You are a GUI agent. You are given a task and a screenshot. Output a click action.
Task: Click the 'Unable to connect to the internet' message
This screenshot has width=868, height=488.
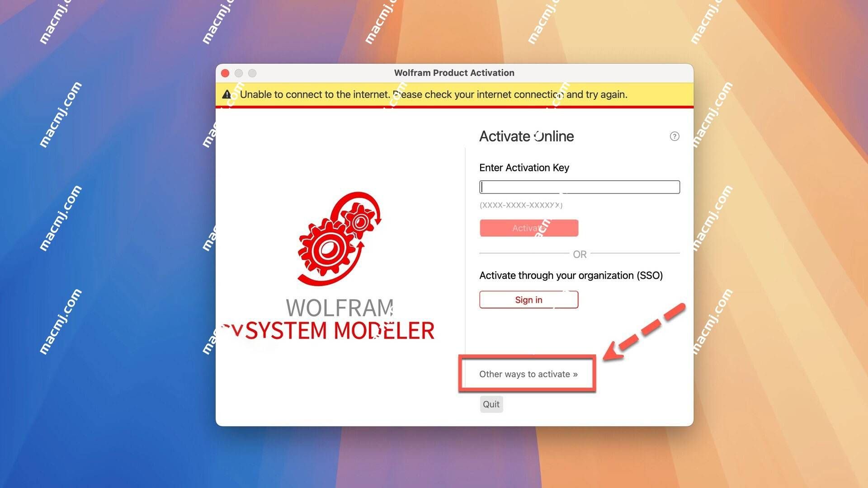434,94
